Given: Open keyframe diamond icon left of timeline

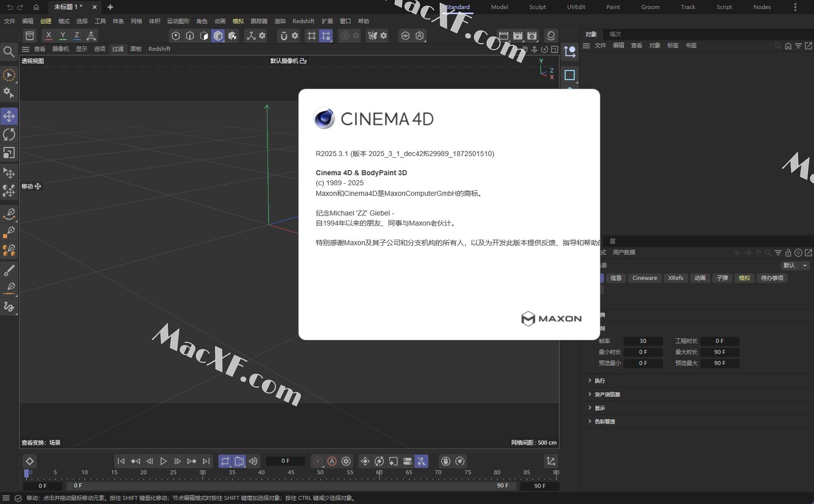Looking at the screenshot, I should [30, 461].
